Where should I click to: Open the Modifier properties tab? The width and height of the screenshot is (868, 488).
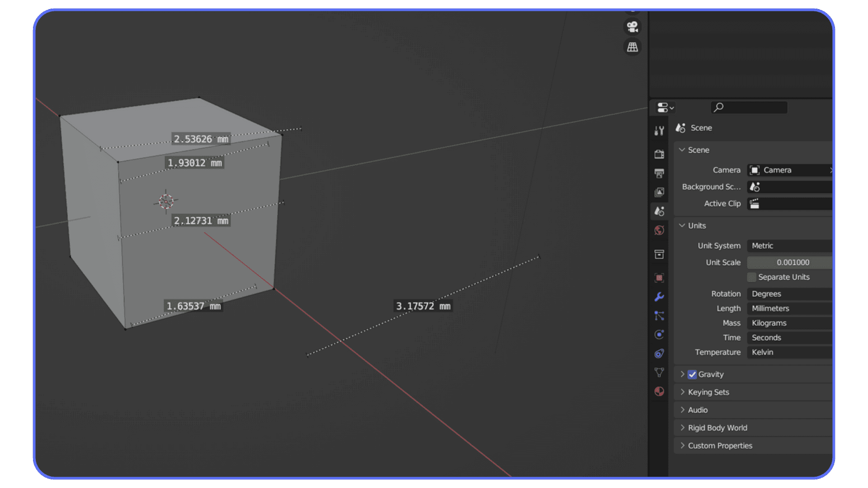tap(659, 296)
